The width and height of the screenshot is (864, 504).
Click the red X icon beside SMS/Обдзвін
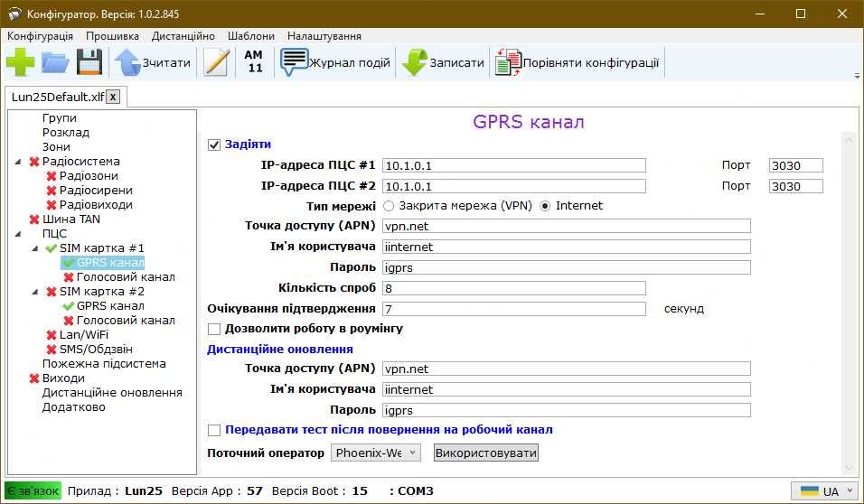tap(52, 350)
